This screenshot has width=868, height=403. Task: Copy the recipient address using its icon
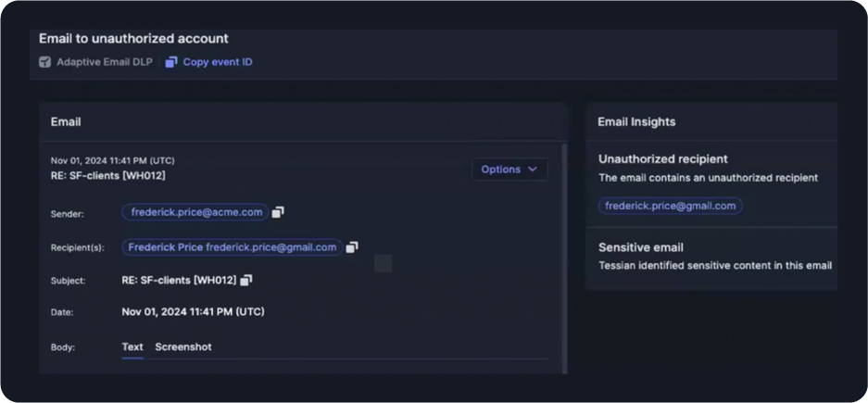(x=352, y=247)
